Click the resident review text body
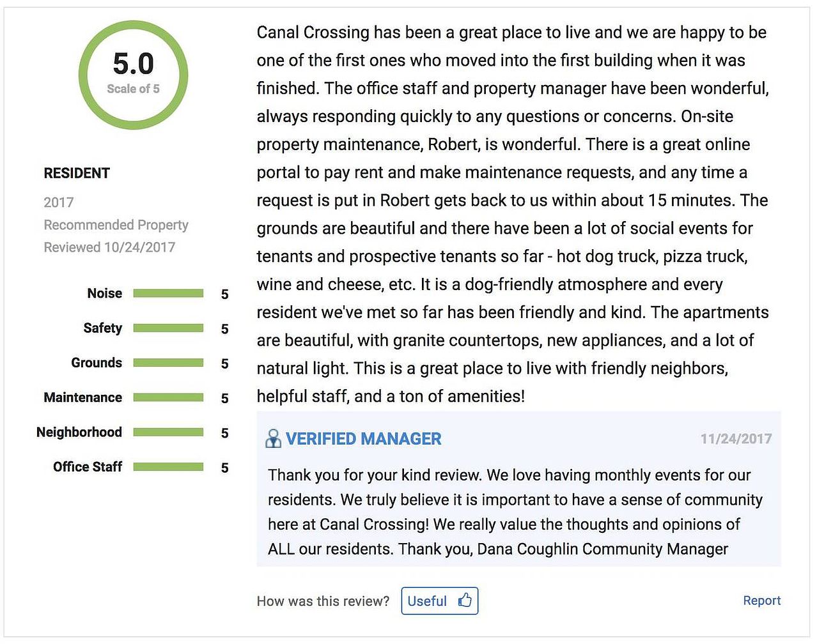This screenshot has height=644, width=817. point(513,214)
